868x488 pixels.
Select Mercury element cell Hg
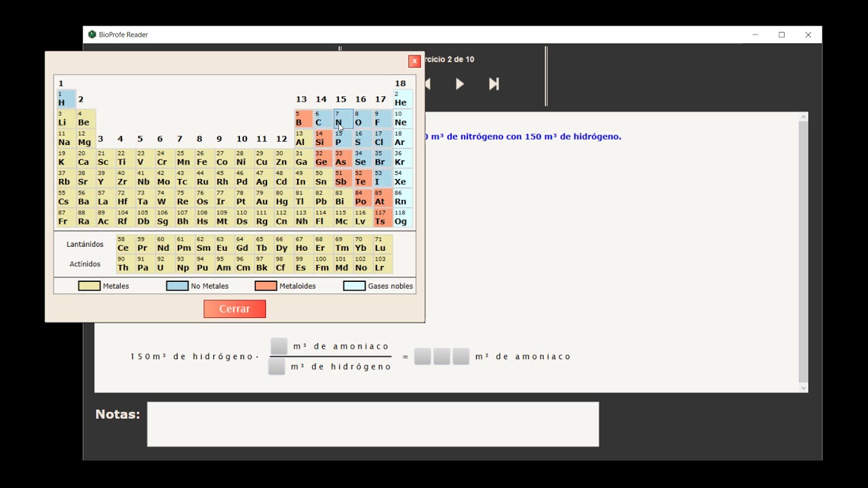pyautogui.click(x=283, y=197)
